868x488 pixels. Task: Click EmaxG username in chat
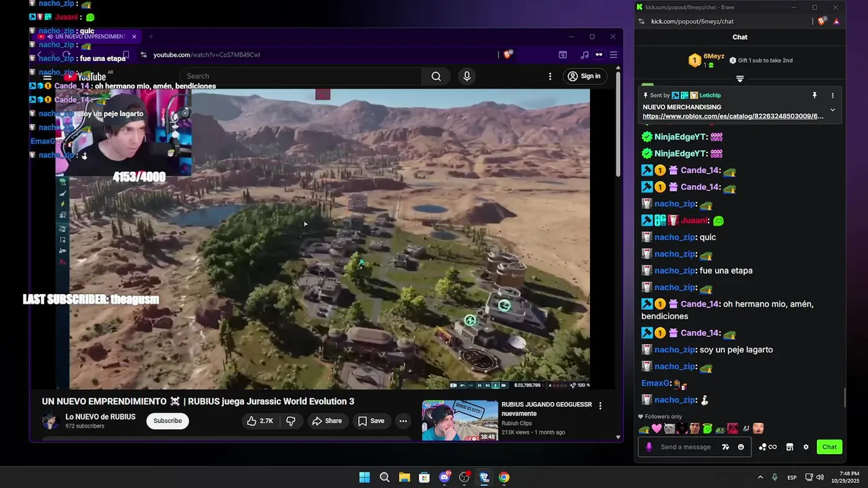655,384
